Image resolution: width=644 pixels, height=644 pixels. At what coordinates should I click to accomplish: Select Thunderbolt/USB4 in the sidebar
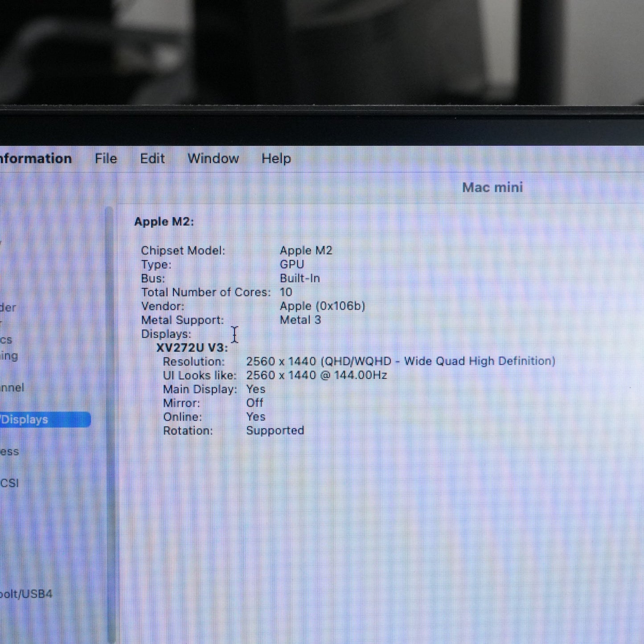point(26,594)
